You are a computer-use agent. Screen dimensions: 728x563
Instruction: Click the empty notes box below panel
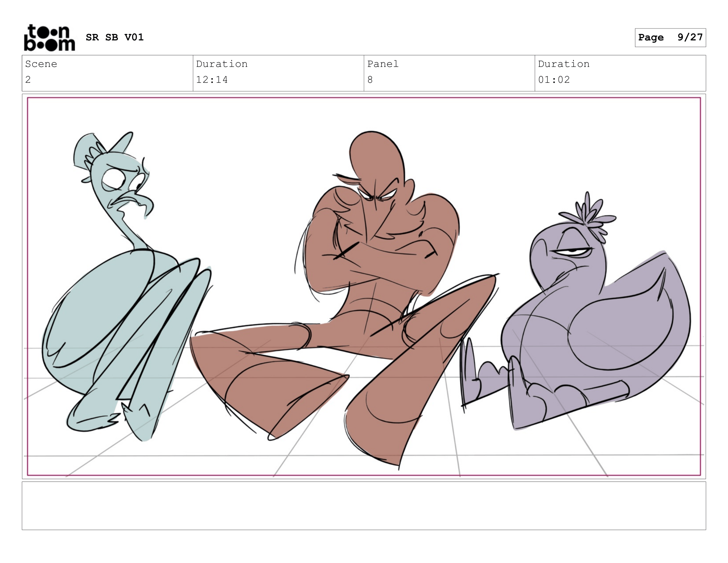pyautogui.click(x=364, y=505)
